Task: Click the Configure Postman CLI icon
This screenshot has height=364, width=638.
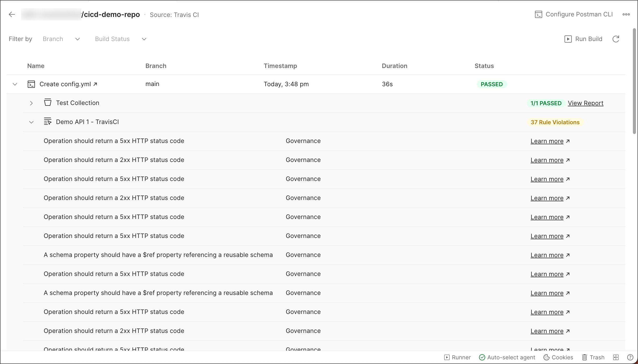Action: pos(539,14)
